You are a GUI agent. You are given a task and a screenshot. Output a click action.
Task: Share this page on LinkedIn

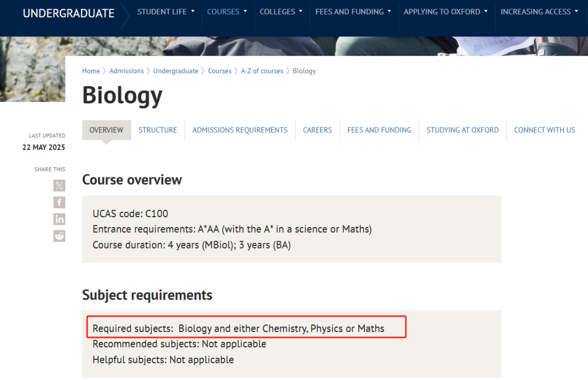(x=59, y=219)
